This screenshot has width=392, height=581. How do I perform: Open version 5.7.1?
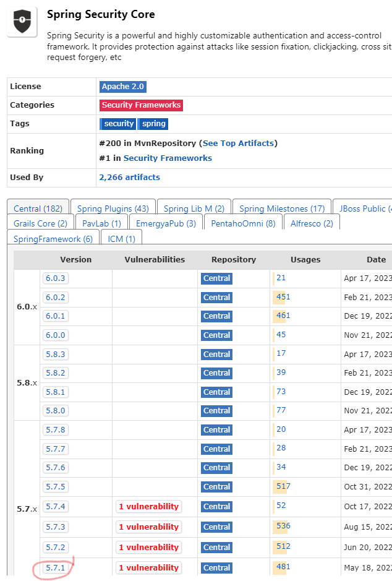coord(56,567)
